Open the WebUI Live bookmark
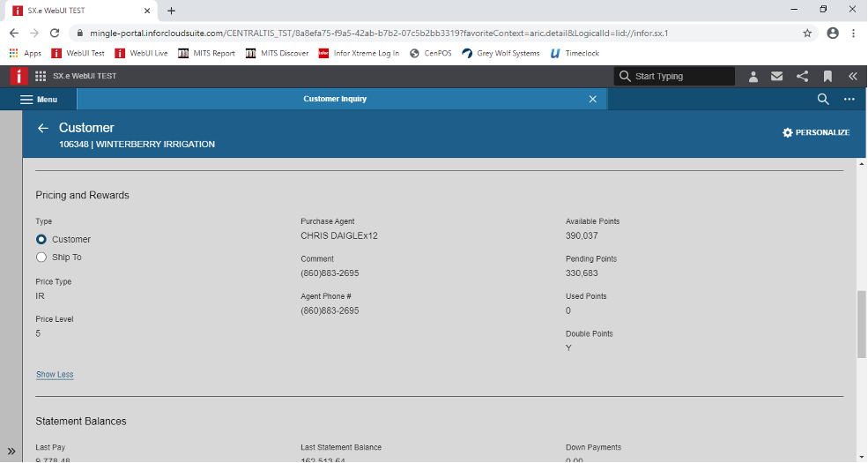The image size is (868, 463). click(x=141, y=53)
